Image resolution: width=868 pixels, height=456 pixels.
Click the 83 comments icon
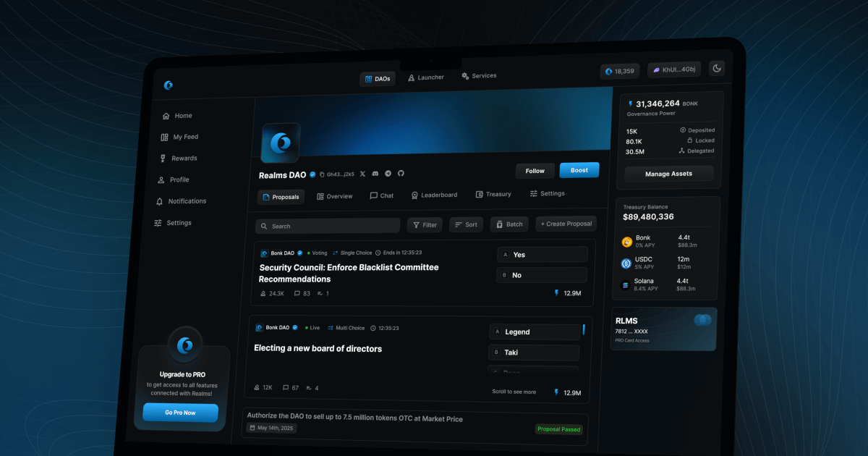tap(297, 294)
